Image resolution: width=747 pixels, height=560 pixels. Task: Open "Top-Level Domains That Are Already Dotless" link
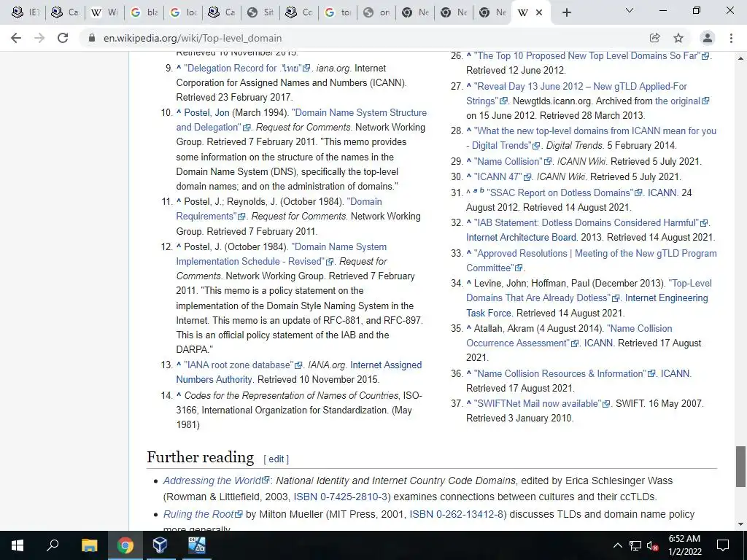[589, 290]
